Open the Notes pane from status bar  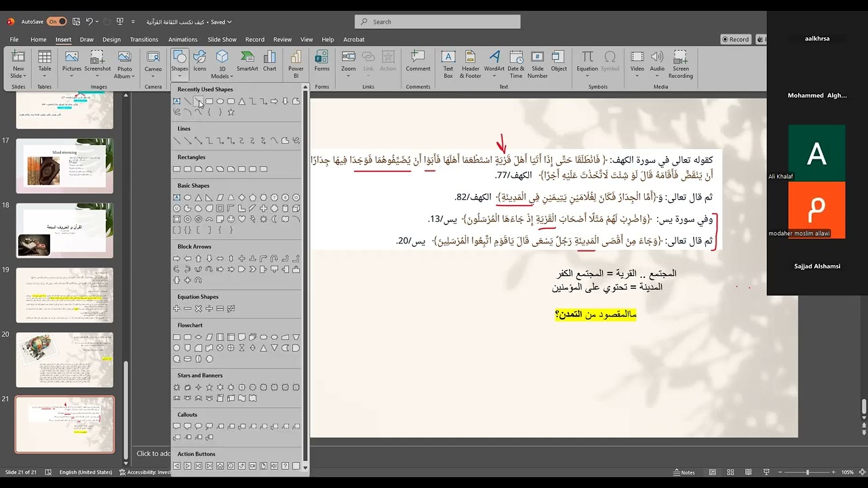[684, 472]
